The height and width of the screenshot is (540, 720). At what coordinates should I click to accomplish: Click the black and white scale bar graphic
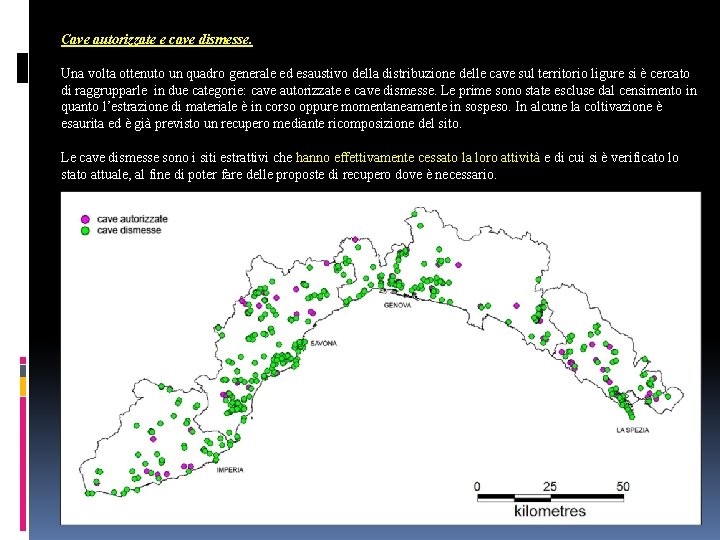(x=551, y=498)
